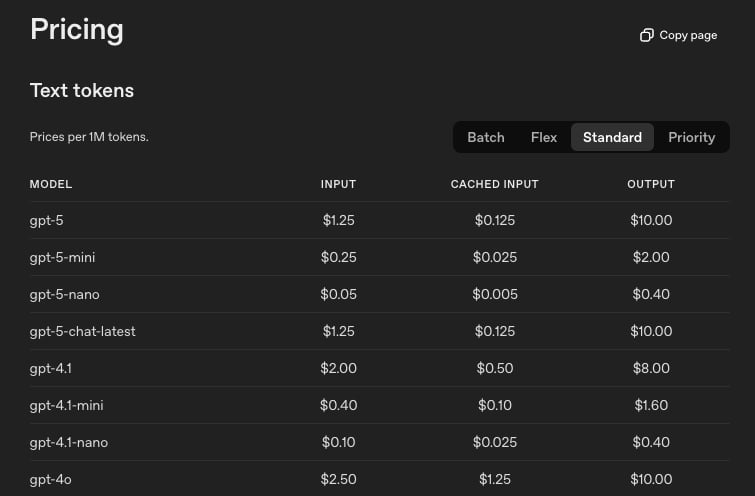Click the INPUT column header

338,184
